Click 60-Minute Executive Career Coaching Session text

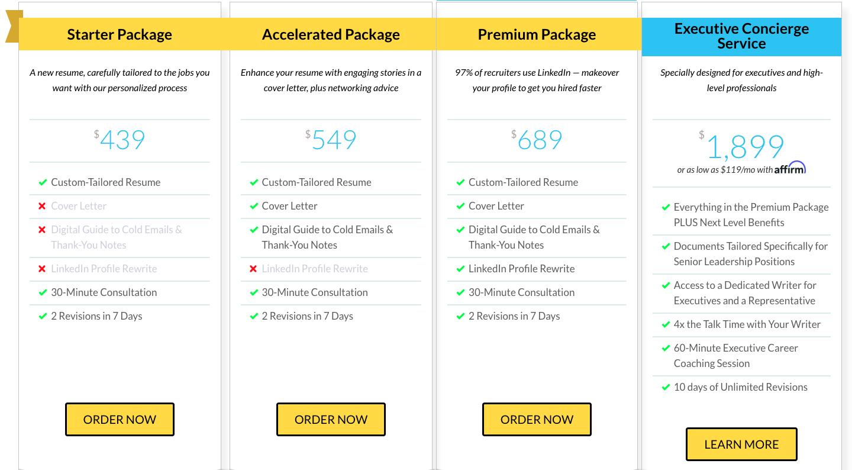736,356
